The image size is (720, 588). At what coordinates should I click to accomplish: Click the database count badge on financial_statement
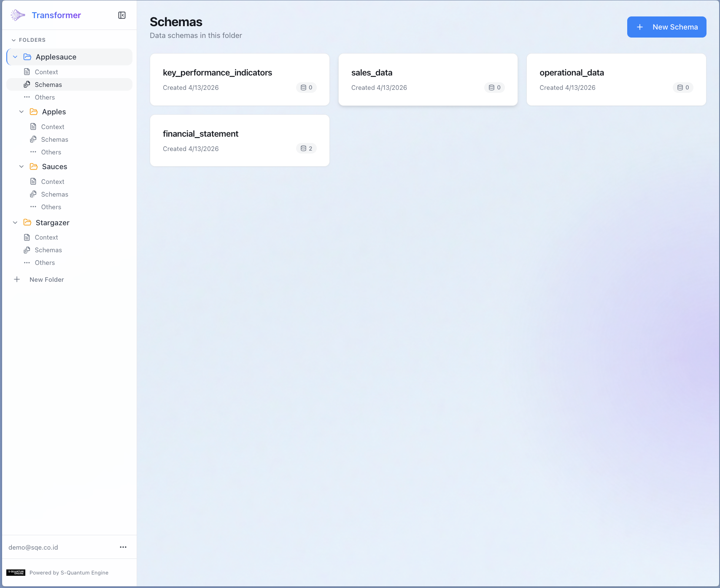(x=306, y=148)
